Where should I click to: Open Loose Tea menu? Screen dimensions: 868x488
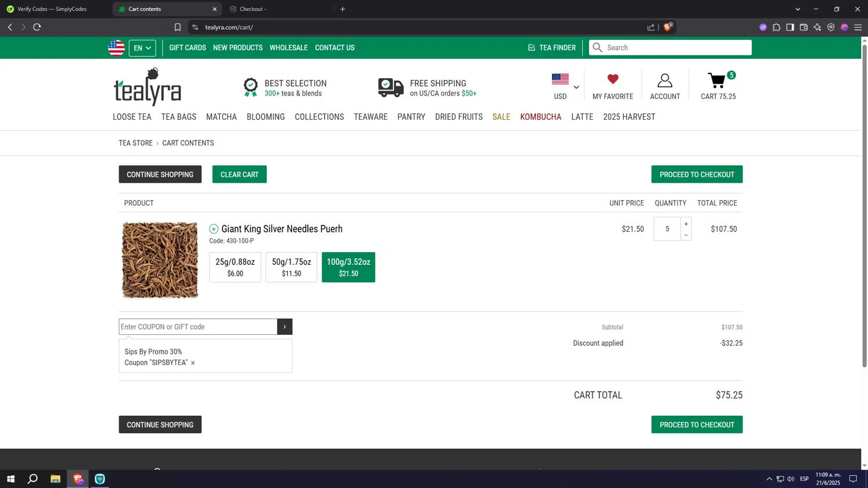pos(132,117)
